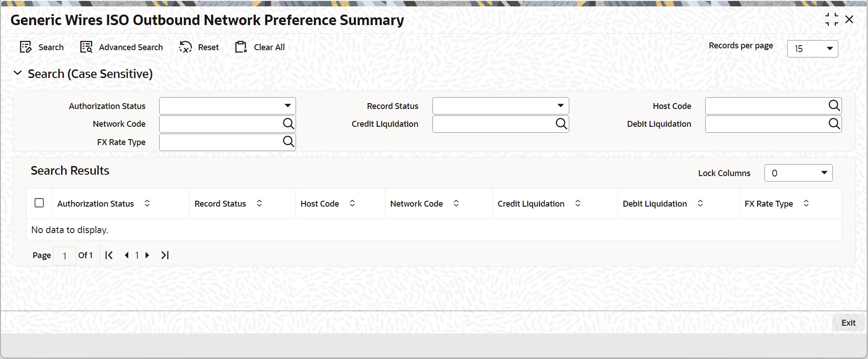Click the Search icon in toolbar
Viewport: 868px width, 359px height.
26,47
